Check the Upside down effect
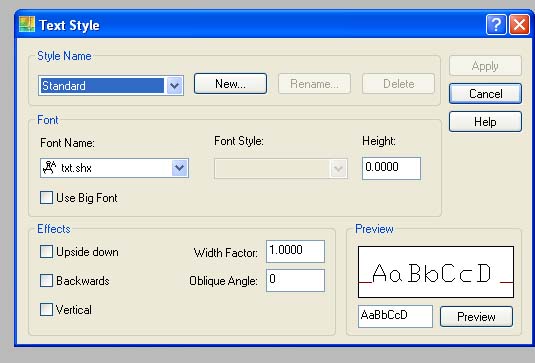 (x=46, y=252)
